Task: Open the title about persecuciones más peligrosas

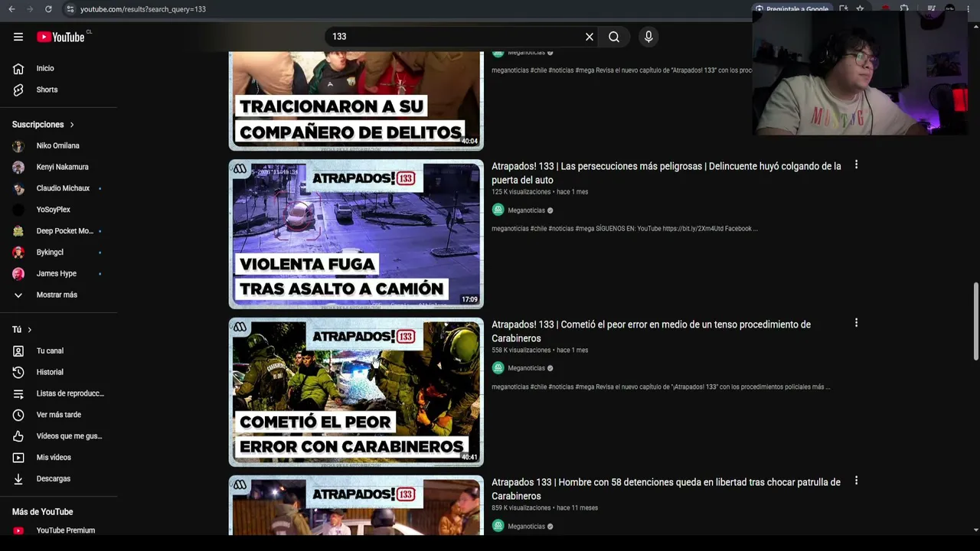Action: coord(666,173)
